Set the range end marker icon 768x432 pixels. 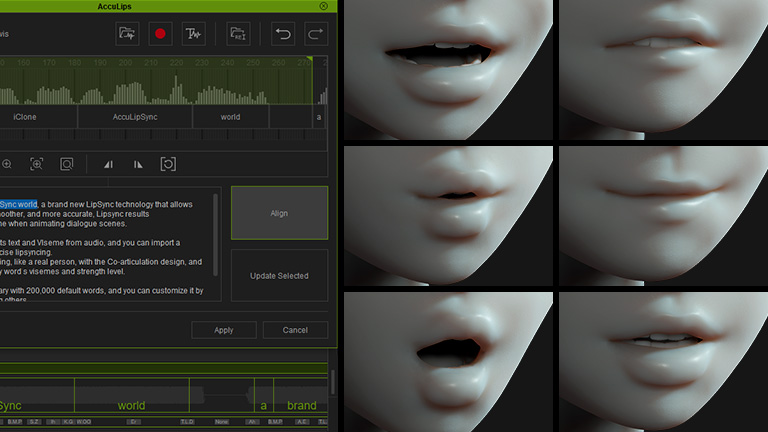pyautogui.click(x=138, y=164)
